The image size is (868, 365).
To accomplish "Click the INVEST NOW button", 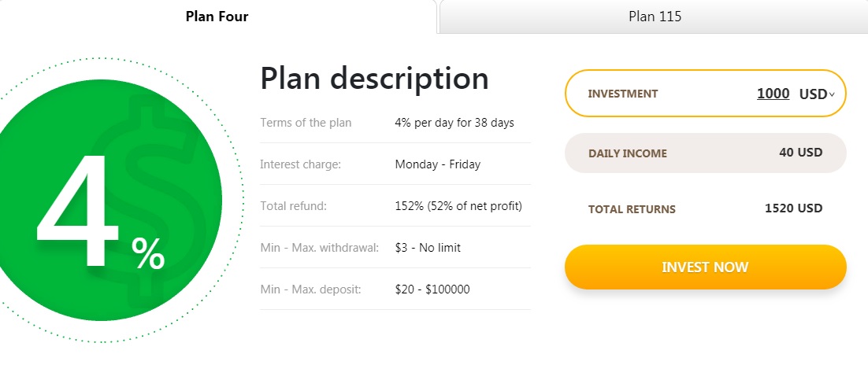I will (x=705, y=267).
